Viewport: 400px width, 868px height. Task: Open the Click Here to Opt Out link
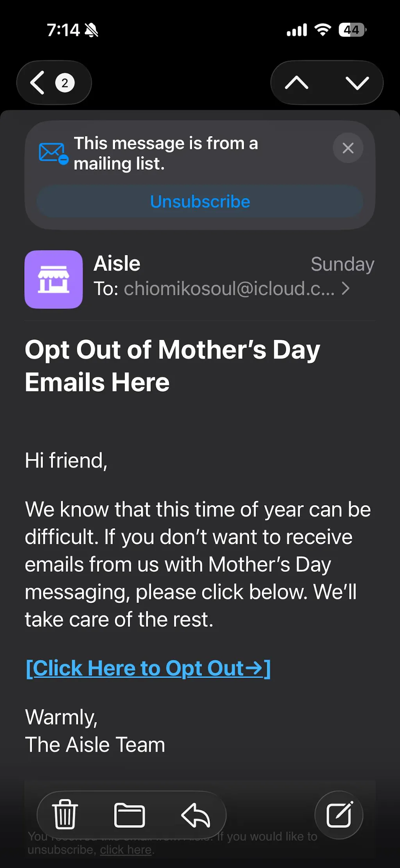coord(148,668)
